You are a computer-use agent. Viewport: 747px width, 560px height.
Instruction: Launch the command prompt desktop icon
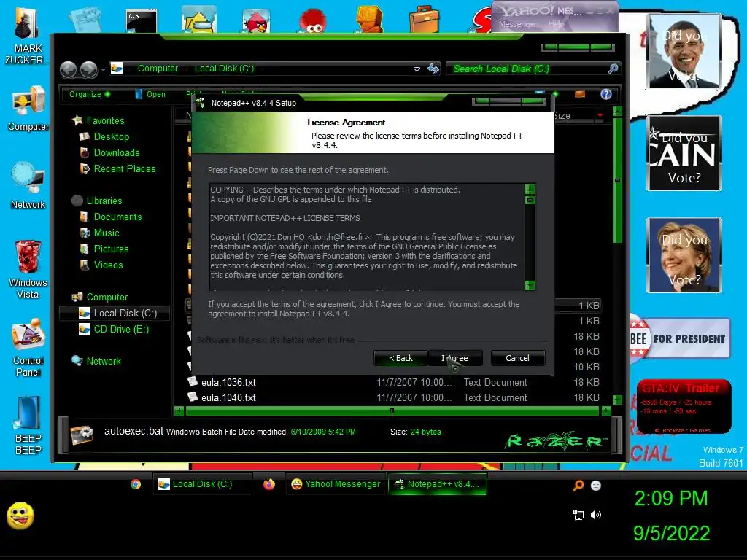click(x=142, y=21)
